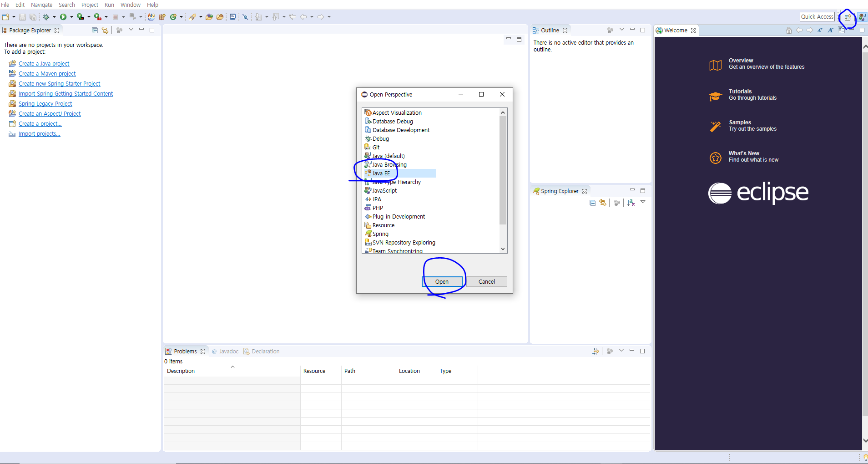Viewport: 868px width, 464px height.
Task: Click the Open Task folder icon in toolbar
Action: pyautogui.click(x=220, y=17)
